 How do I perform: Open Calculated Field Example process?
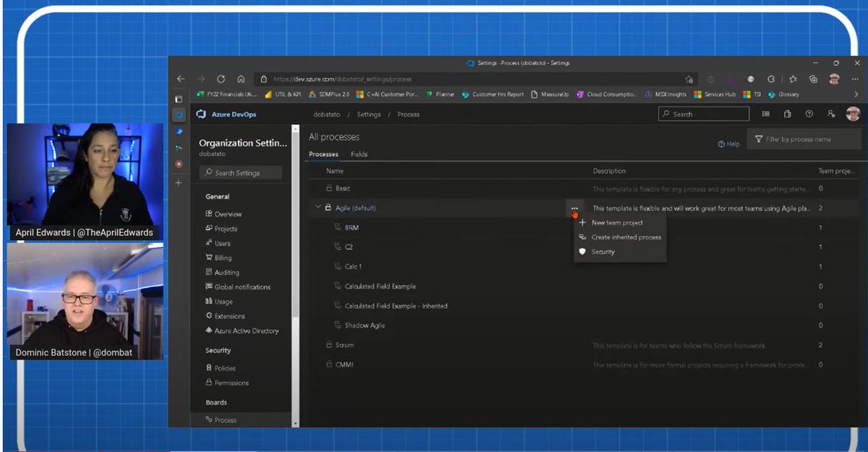click(x=380, y=286)
